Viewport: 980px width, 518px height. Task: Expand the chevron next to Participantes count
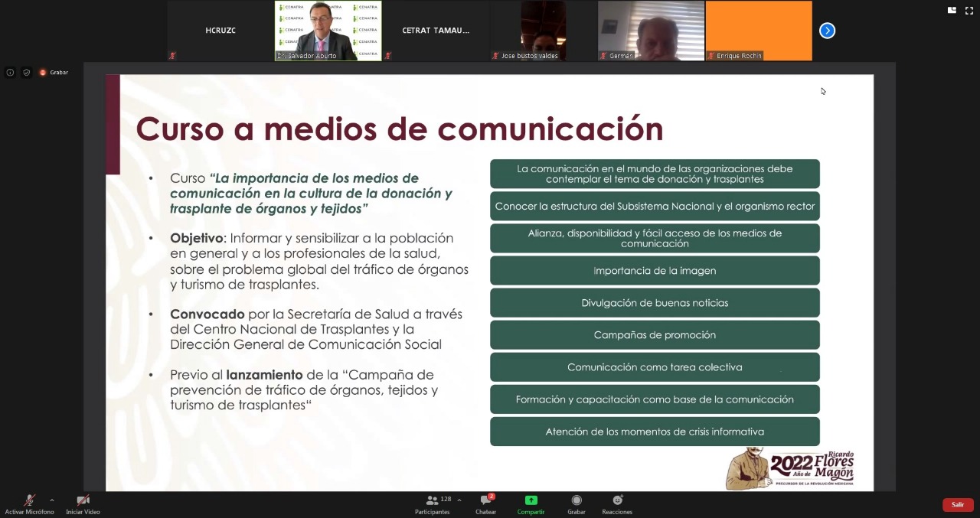point(459,500)
